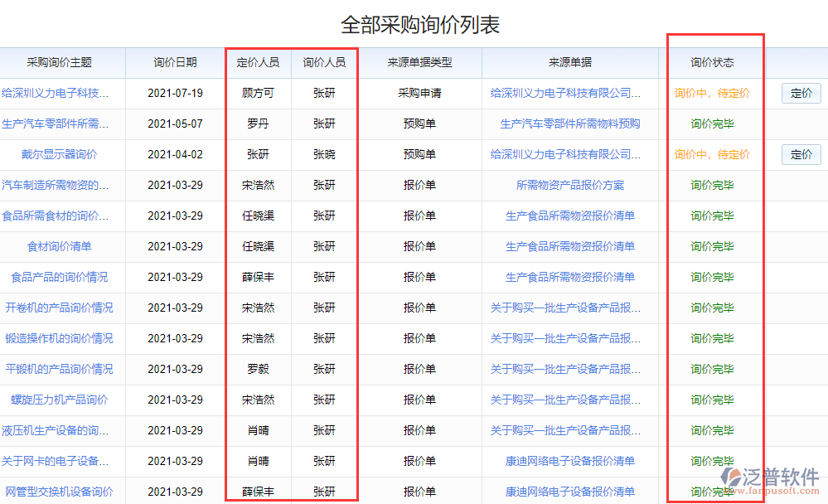Click the 采购询价主题 column header

[x=58, y=63]
